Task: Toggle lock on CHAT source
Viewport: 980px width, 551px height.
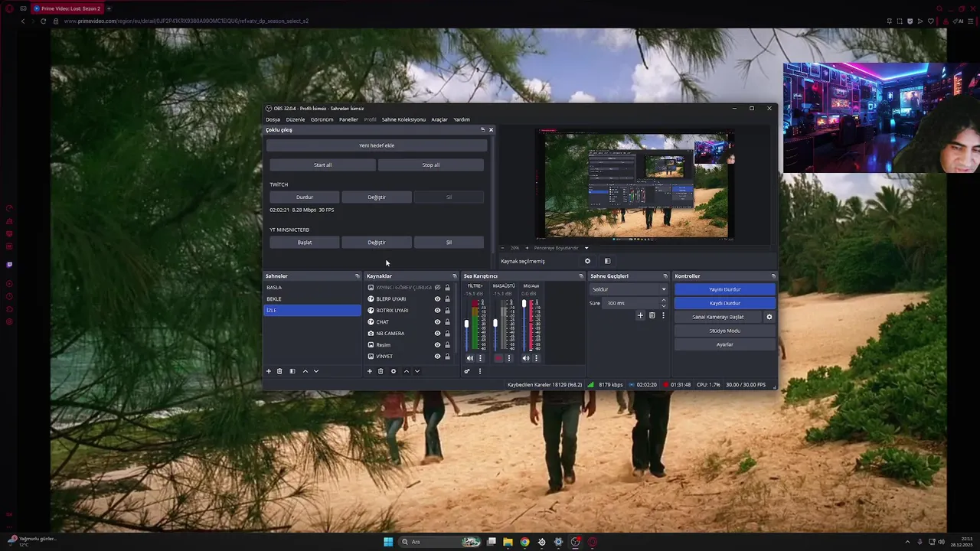Action: coord(447,322)
